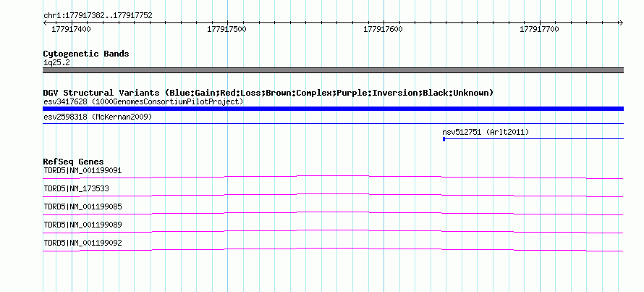This screenshot has height=292, width=644.
Task: Select transcript TDRD5|NM_001199085 label
Action: pyautogui.click(x=82, y=207)
